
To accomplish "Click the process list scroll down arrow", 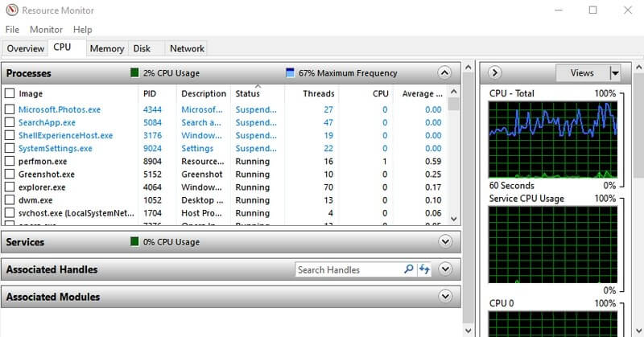I will 454,219.
